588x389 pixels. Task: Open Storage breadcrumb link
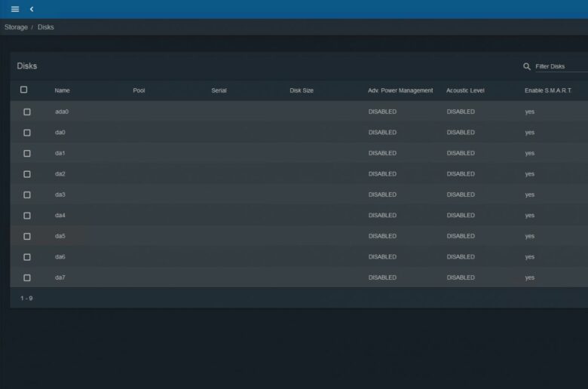pos(16,27)
